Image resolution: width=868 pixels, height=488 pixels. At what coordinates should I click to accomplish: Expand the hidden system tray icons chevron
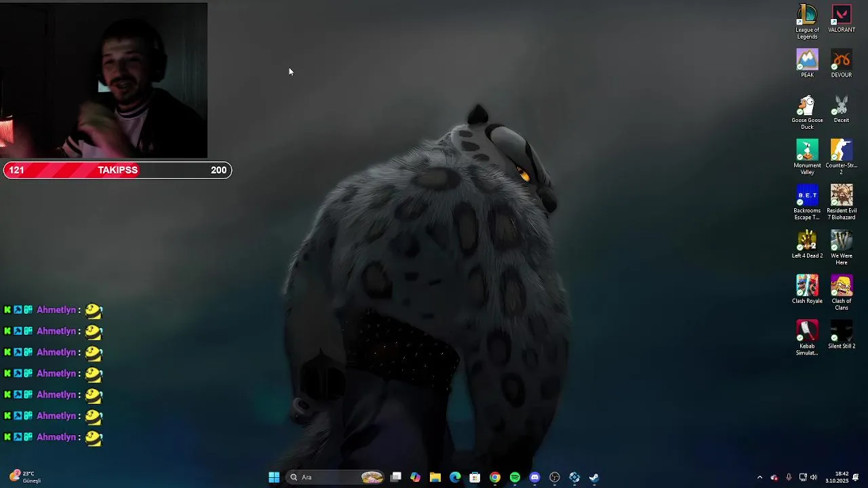pos(759,477)
